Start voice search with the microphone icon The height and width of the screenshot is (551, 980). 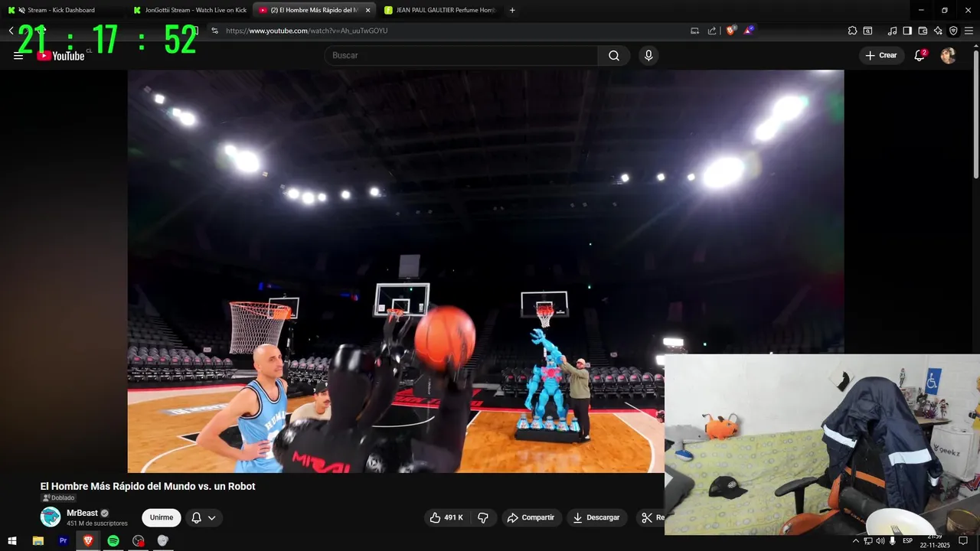pos(648,56)
